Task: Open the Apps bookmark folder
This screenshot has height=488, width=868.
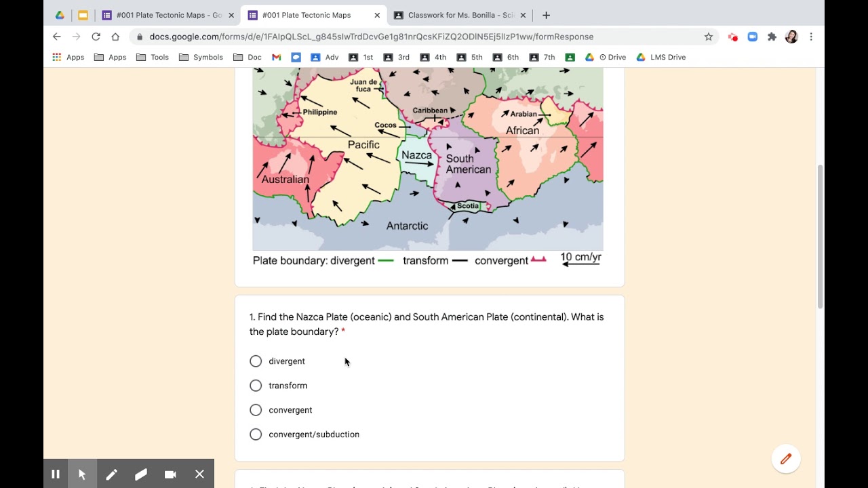Action: tap(111, 57)
